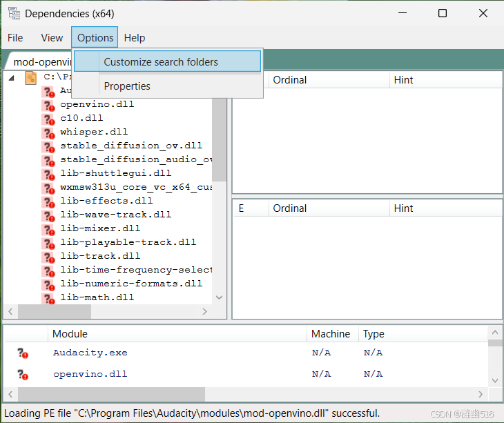Click the module list horizontal scrollbar thumb

pos(111,394)
